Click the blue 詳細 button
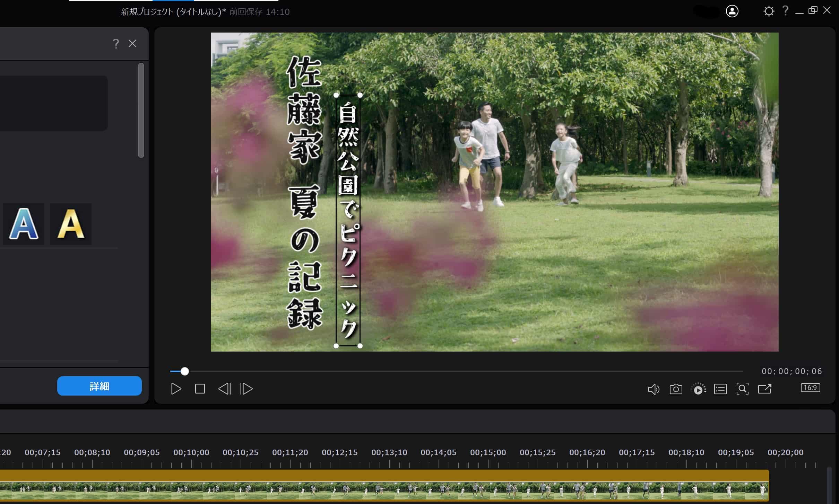Image resolution: width=839 pixels, height=504 pixels. pyautogui.click(x=99, y=386)
